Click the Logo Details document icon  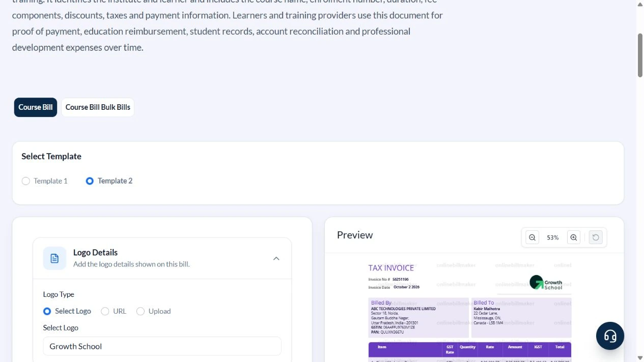click(x=54, y=258)
